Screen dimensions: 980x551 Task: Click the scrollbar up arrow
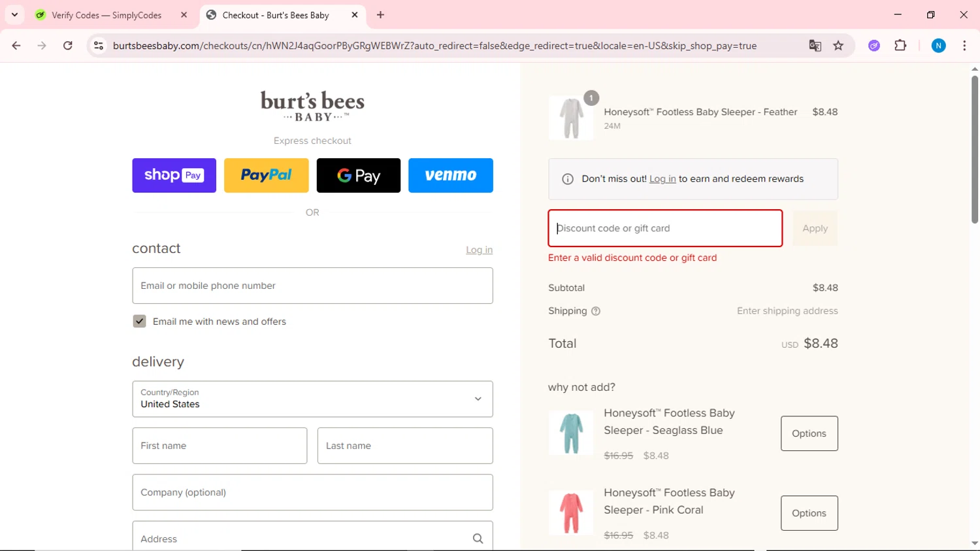click(975, 68)
